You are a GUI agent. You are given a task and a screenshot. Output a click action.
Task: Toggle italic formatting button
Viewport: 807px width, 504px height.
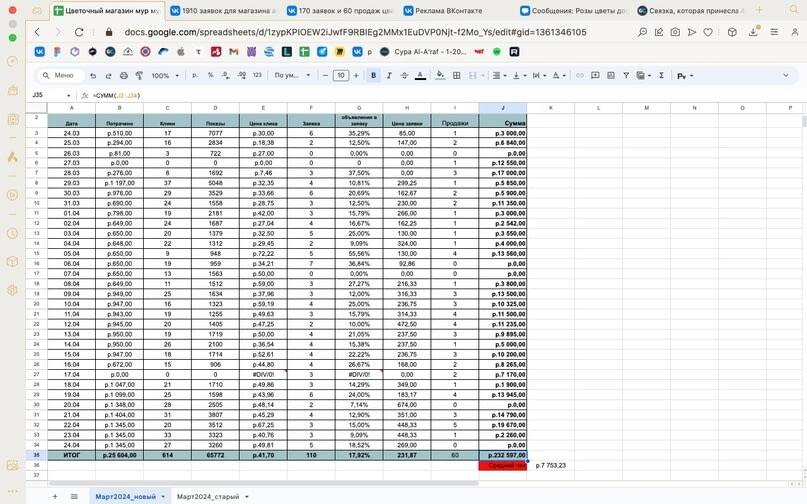[x=388, y=75]
